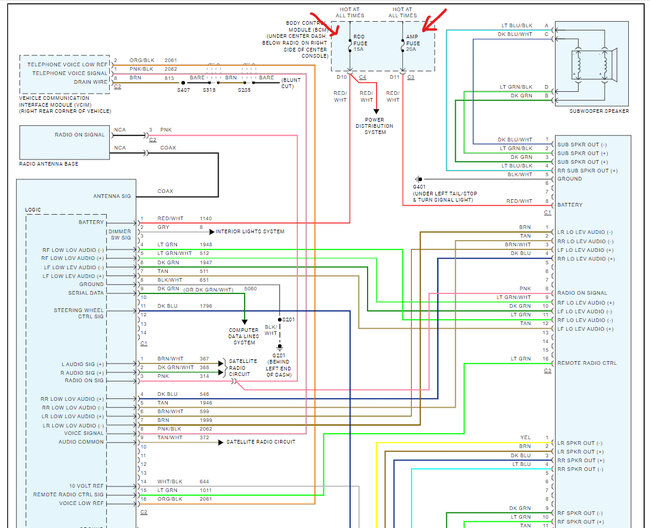Click TELEPHONE VOICE LOW REF text
Viewport: 650px width, 528px height.
click(68, 65)
